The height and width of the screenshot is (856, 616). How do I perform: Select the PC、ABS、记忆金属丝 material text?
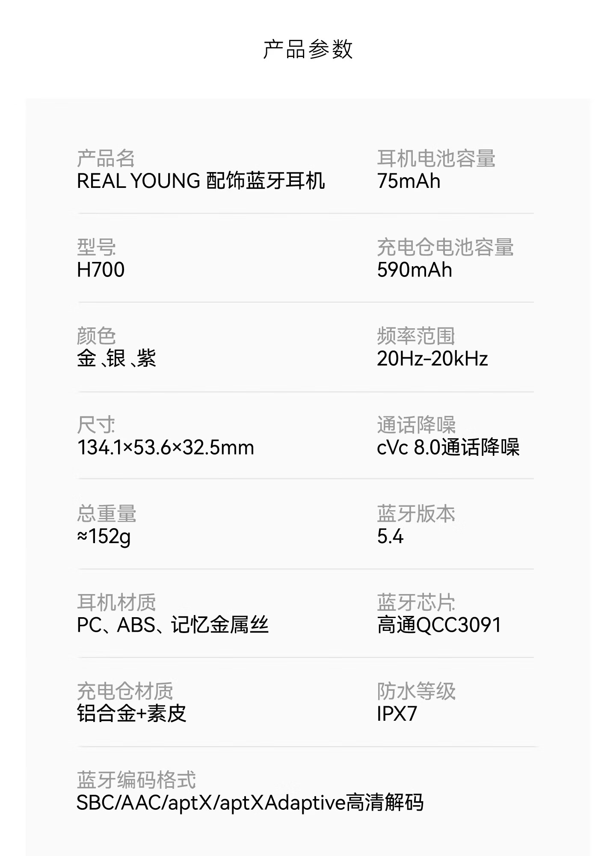point(172,625)
